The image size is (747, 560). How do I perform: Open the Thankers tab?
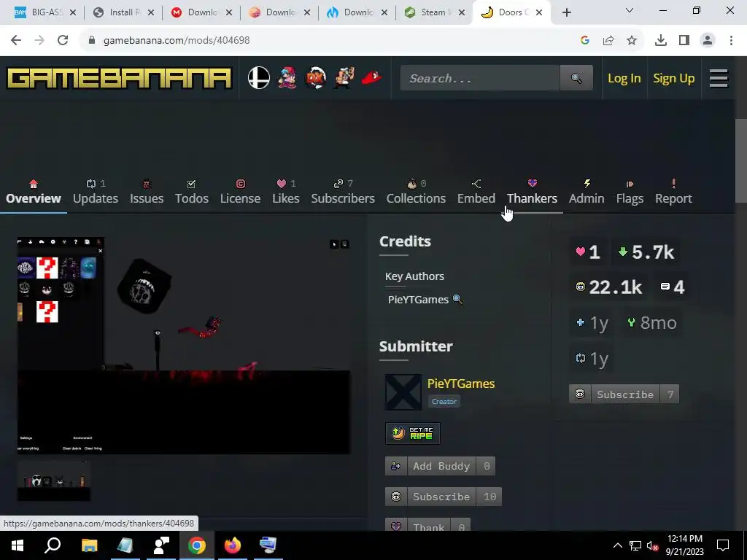coord(532,192)
